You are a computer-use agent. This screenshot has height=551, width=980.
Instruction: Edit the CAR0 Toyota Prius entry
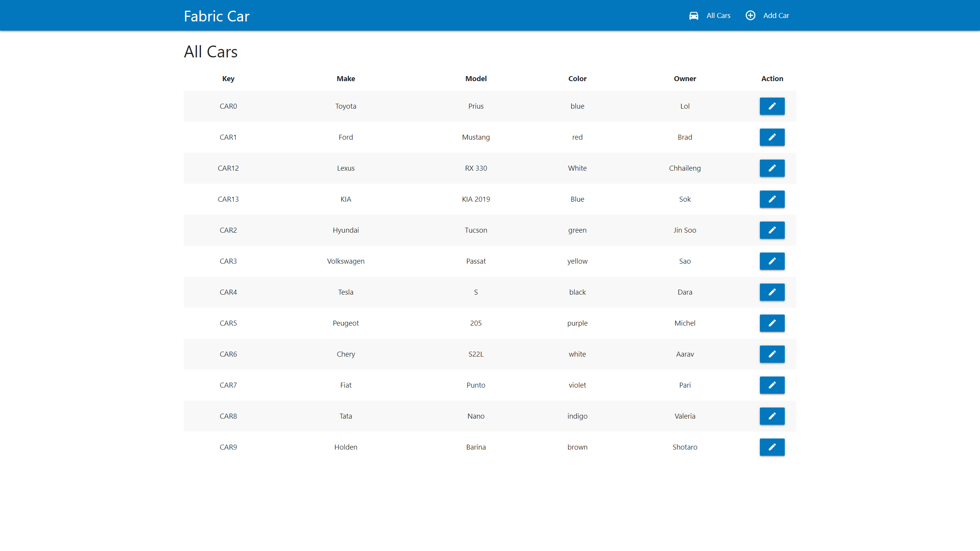coord(772,106)
